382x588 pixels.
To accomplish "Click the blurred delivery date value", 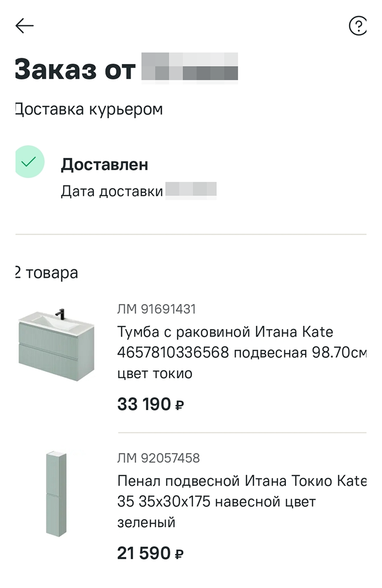I will click(x=191, y=190).
